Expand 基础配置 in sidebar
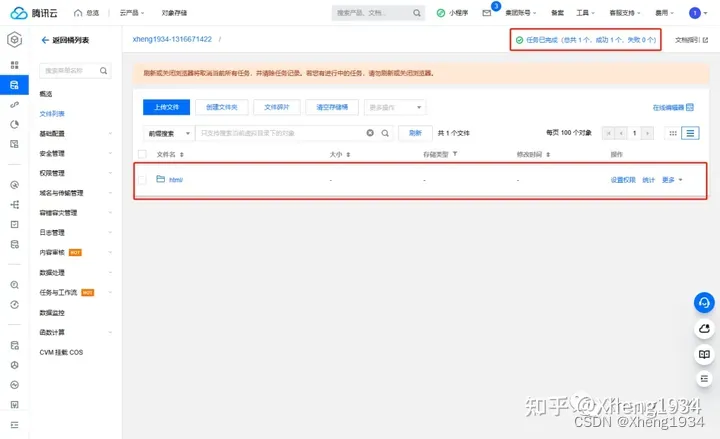720x439 pixels. tap(75, 134)
